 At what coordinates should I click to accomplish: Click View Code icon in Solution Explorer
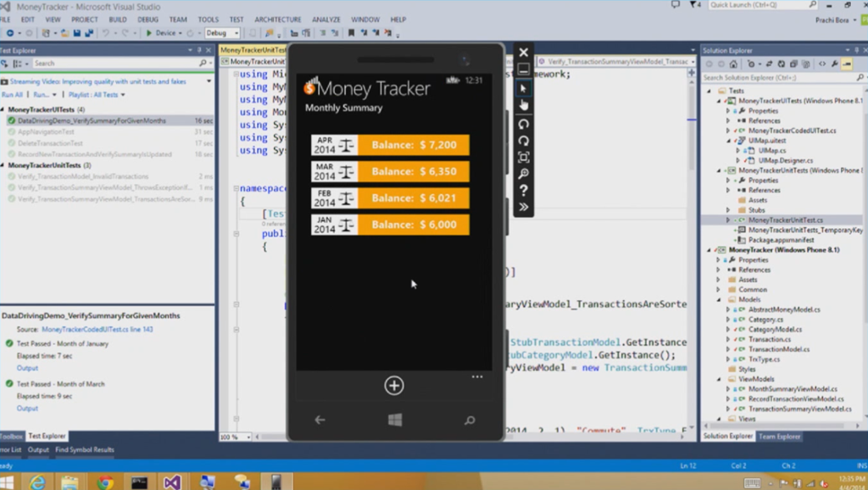pos(822,64)
